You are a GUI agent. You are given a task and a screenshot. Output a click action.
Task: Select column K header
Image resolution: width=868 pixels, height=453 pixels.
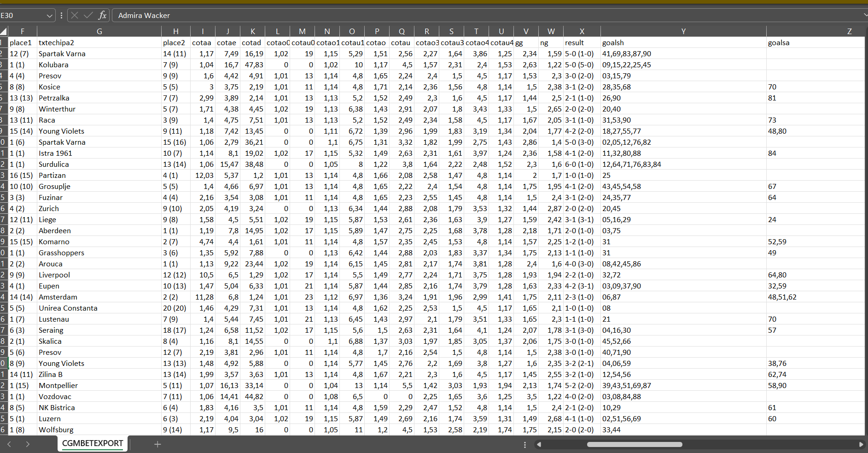(253, 31)
